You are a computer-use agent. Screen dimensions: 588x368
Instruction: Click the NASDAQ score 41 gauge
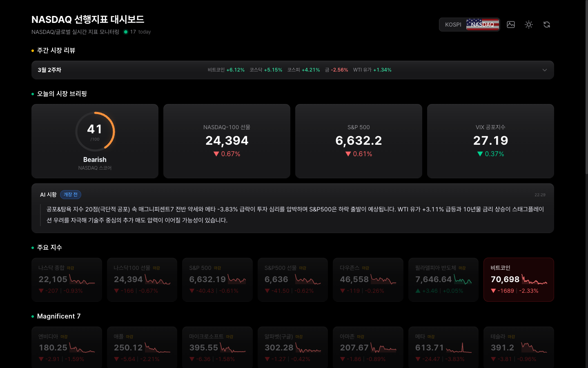point(95,132)
